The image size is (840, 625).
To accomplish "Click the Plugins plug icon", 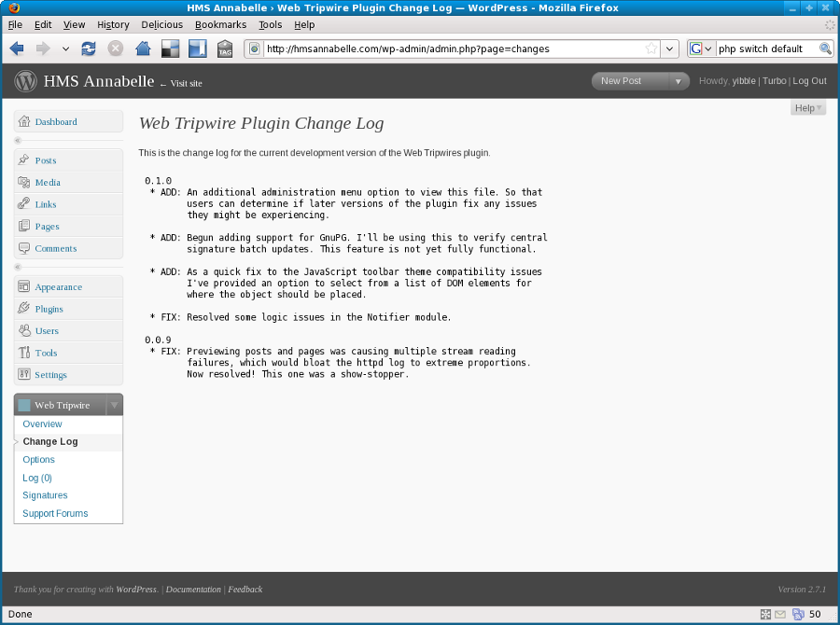I will point(23,308).
